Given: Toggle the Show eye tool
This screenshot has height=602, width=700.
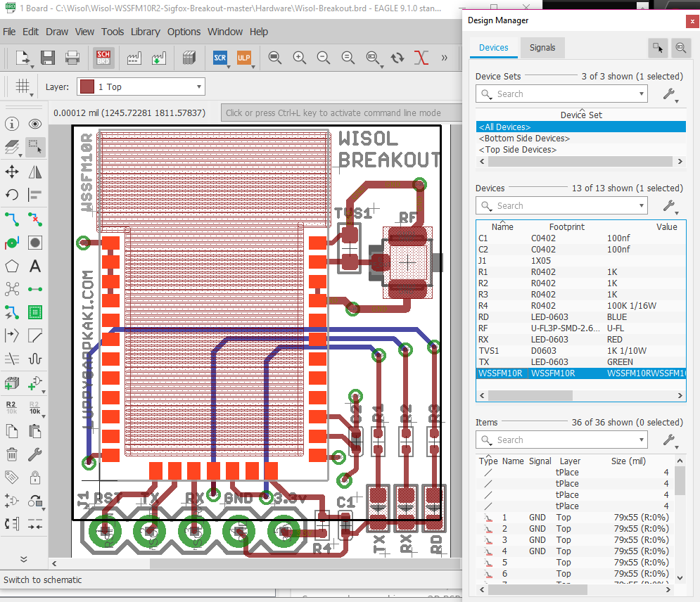Looking at the screenshot, I should tap(34, 124).
